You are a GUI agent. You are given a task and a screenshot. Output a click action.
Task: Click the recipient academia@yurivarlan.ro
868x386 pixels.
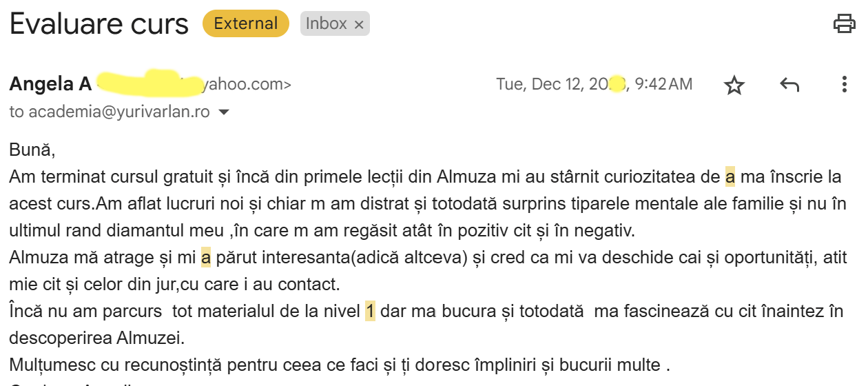pos(119,111)
